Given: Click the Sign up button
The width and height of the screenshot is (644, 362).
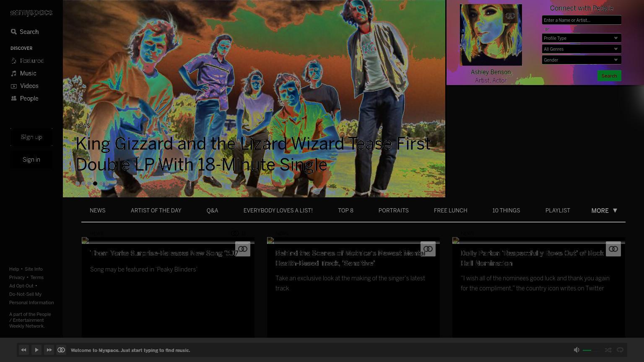Looking at the screenshot, I should pyautogui.click(x=31, y=137).
